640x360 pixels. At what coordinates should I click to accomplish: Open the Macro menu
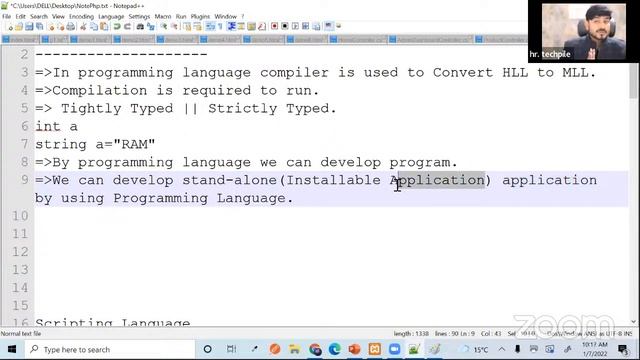tap(163, 16)
